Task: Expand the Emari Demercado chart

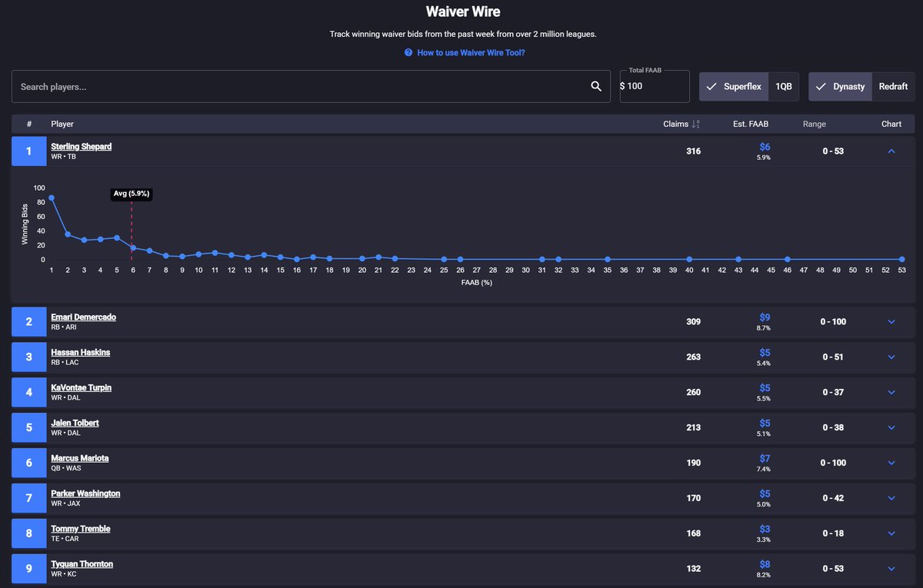Action: (891, 322)
